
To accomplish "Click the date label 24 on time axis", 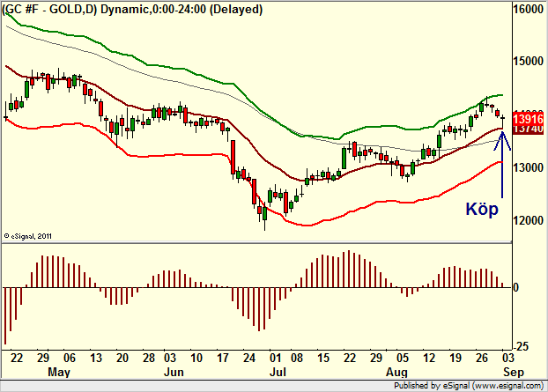I will (x=249, y=358).
